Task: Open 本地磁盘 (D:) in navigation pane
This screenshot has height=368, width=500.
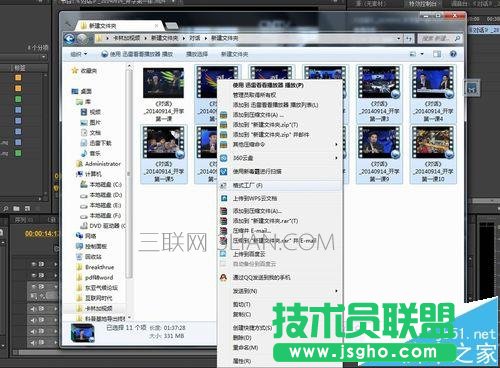Action: pyautogui.click(x=101, y=195)
